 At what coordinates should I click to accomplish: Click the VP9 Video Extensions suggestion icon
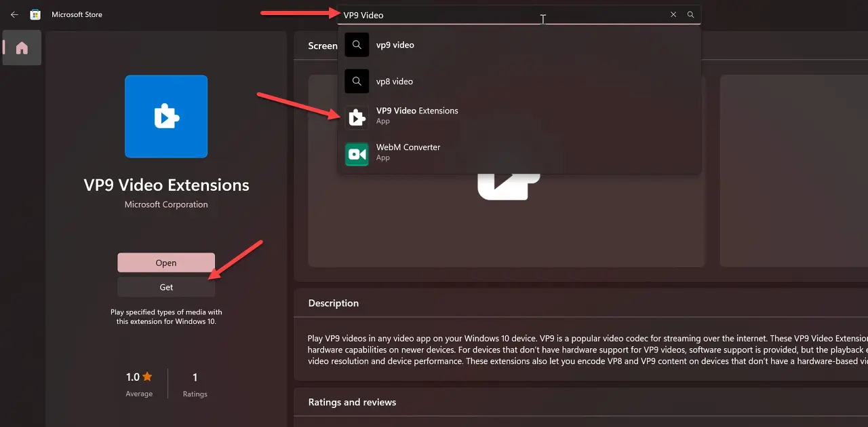click(357, 117)
